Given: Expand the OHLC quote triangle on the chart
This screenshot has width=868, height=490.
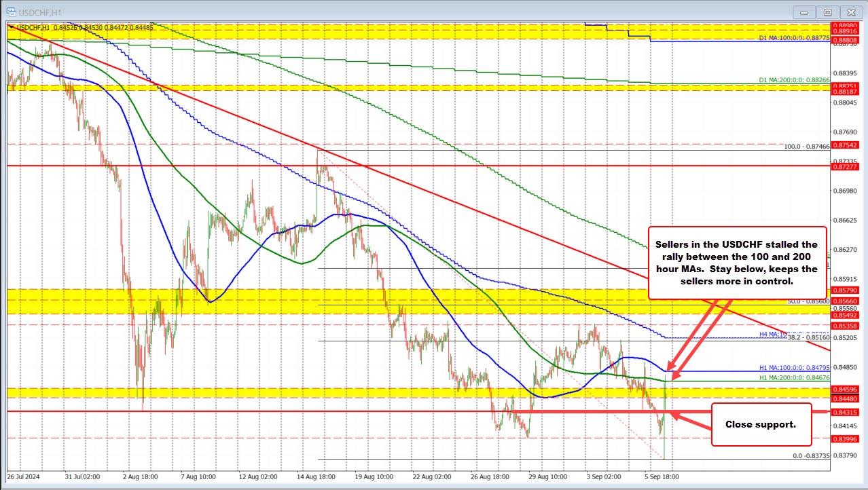Looking at the screenshot, I should point(12,28).
